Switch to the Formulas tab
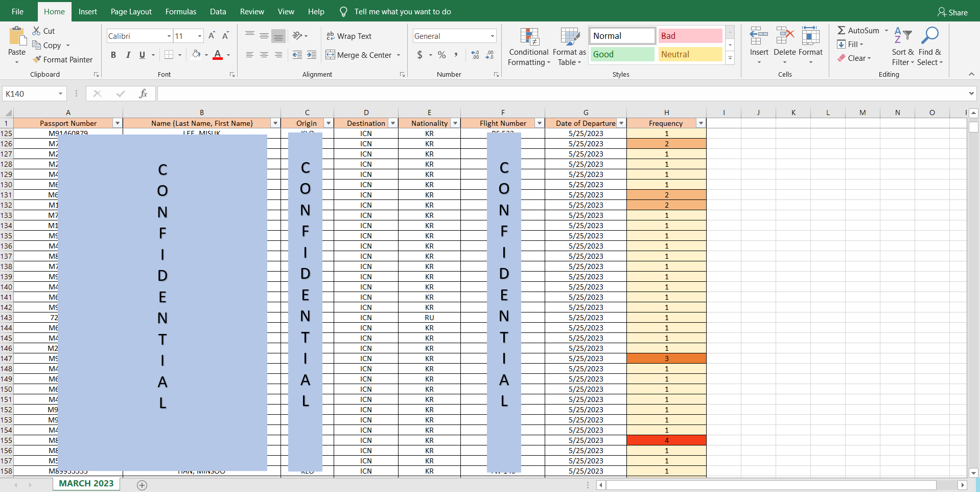980x492 pixels. pos(181,11)
